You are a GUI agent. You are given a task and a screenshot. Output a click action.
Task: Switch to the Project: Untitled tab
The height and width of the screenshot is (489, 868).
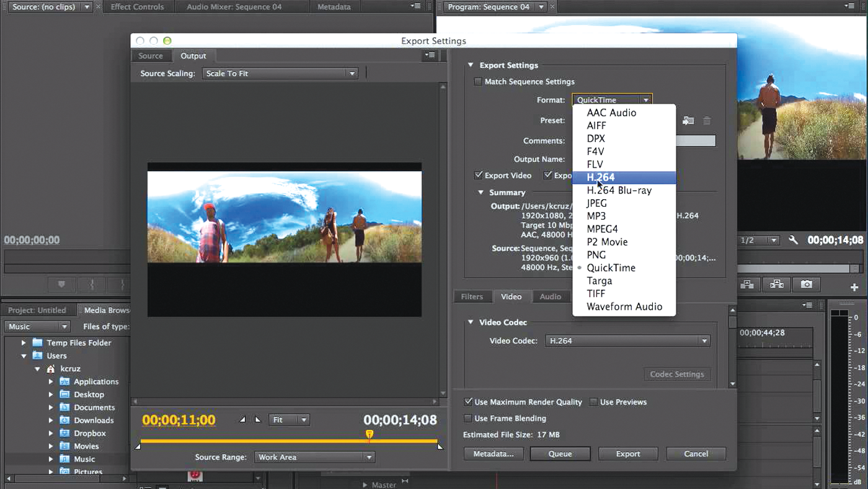[x=37, y=310]
